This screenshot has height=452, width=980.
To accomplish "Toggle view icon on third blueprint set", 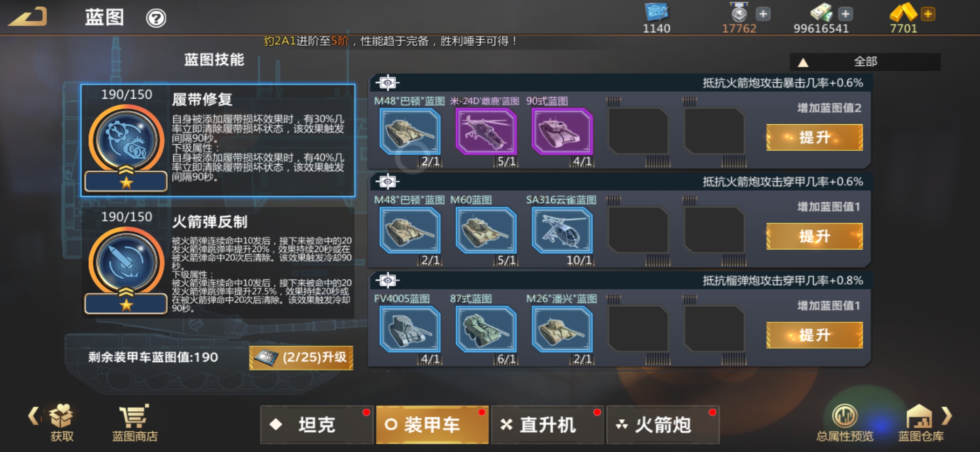I will click(387, 280).
